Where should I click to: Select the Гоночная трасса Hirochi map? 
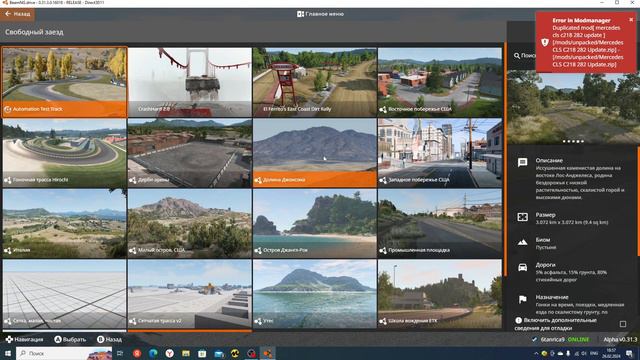click(64, 153)
